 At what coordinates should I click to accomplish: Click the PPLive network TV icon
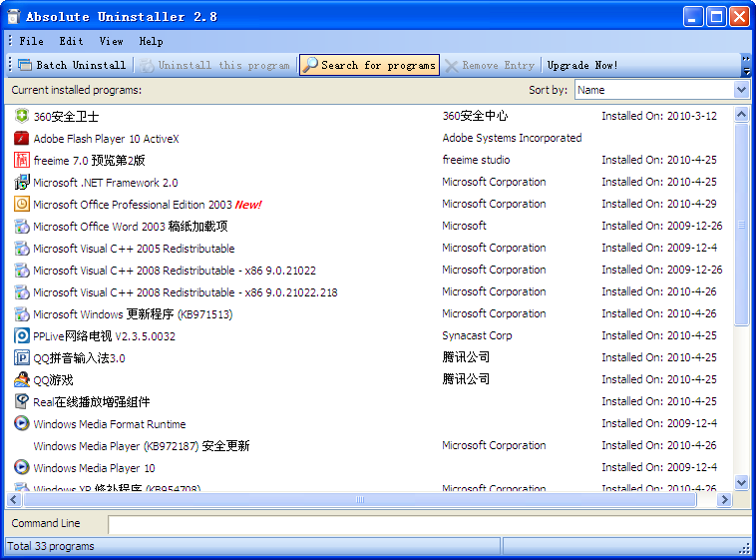pyautogui.click(x=22, y=336)
